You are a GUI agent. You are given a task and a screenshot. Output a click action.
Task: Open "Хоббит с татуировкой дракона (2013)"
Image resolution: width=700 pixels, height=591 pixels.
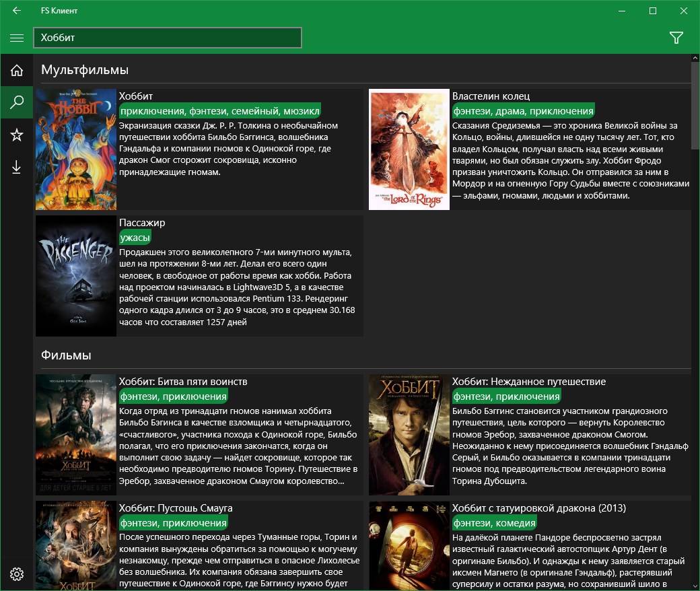click(538, 508)
